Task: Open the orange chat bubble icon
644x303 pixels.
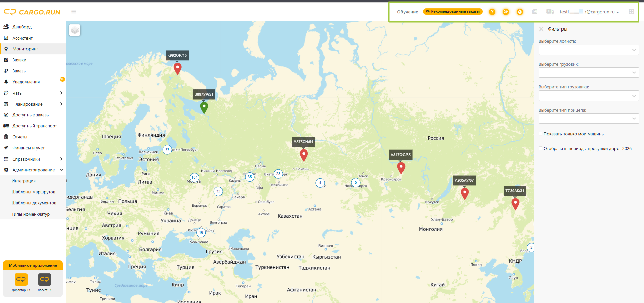Action: pyautogui.click(x=506, y=12)
